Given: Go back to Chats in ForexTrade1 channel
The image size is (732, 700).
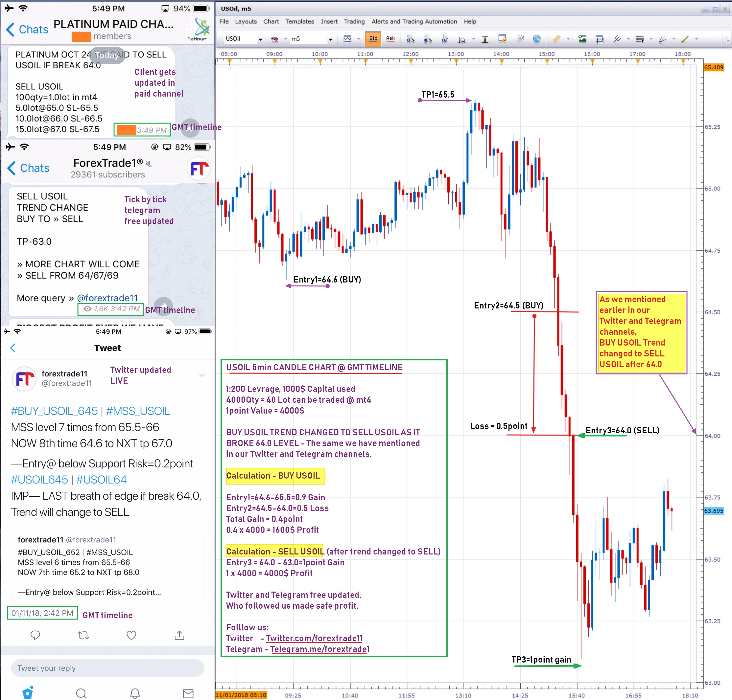Looking at the screenshot, I should (x=28, y=168).
